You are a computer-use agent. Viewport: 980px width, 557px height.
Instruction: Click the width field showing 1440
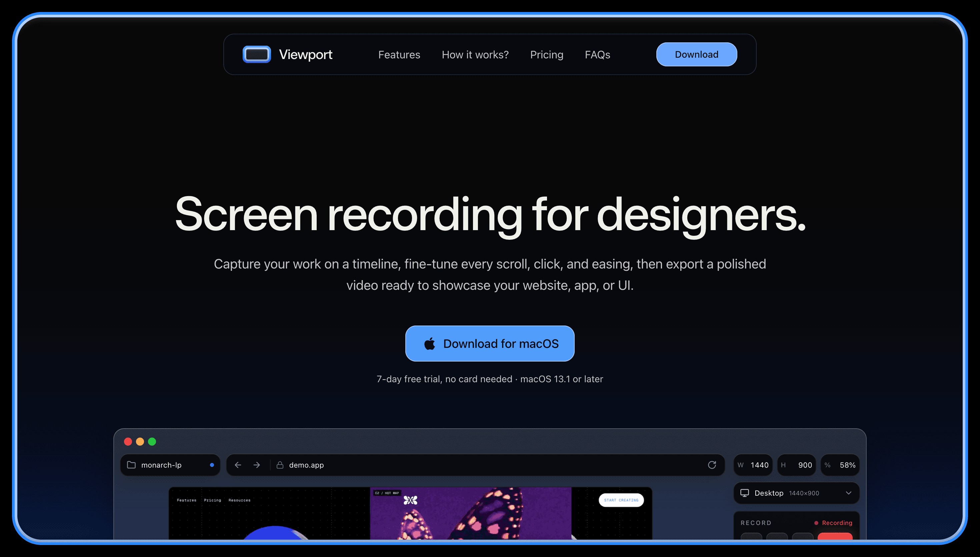[x=753, y=465]
